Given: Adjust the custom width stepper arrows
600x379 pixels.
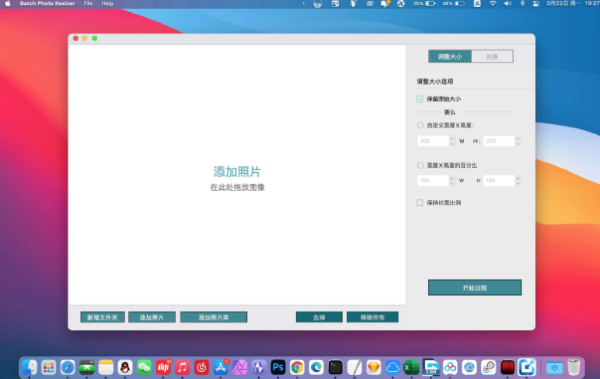Looking at the screenshot, I should coord(452,141).
